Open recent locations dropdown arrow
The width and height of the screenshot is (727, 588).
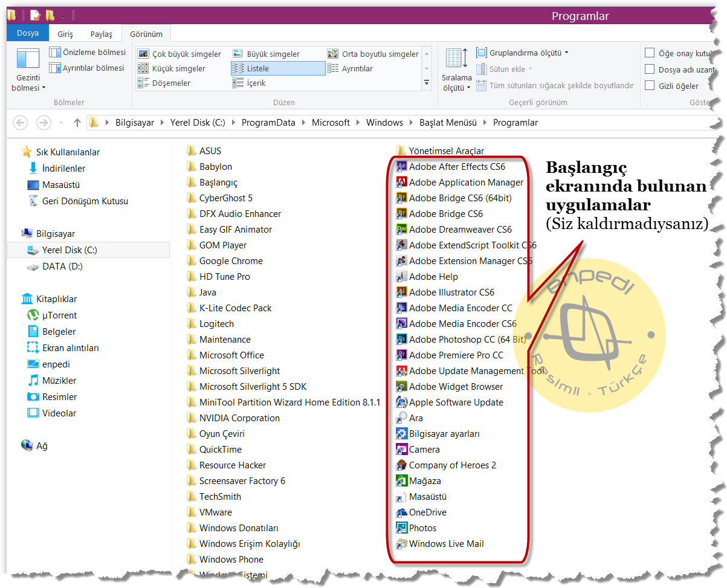point(61,123)
